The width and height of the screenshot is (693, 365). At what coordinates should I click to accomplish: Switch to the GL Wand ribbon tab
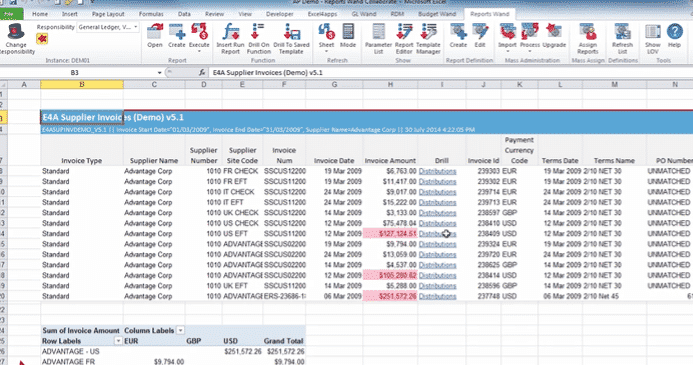tap(364, 14)
